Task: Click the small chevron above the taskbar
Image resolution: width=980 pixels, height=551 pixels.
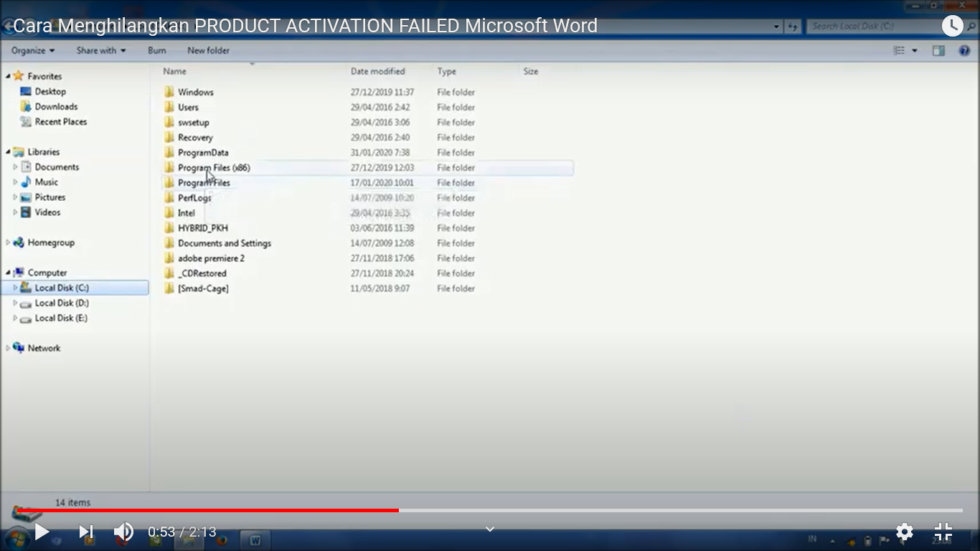Action: coord(490,529)
